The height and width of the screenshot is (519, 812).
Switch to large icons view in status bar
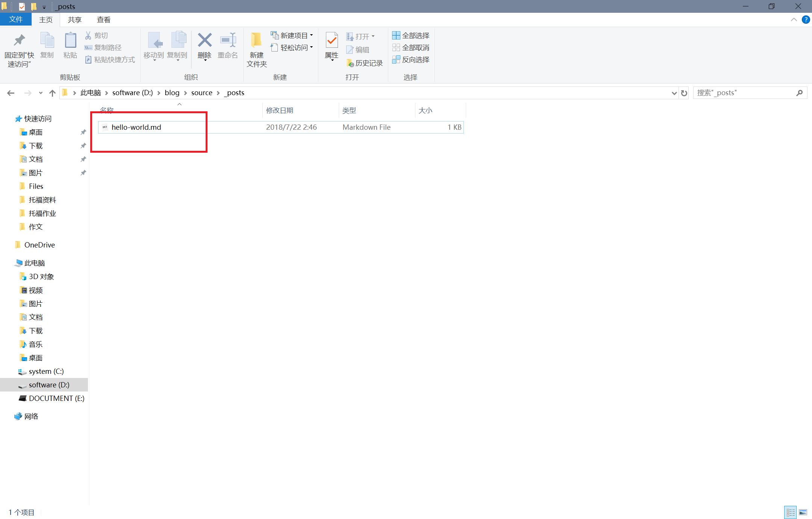click(803, 512)
